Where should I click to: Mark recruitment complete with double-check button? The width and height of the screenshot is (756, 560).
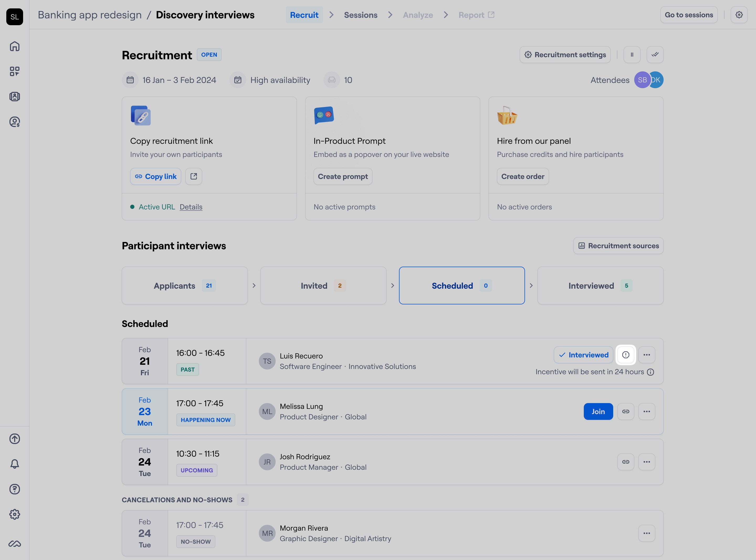pyautogui.click(x=655, y=55)
